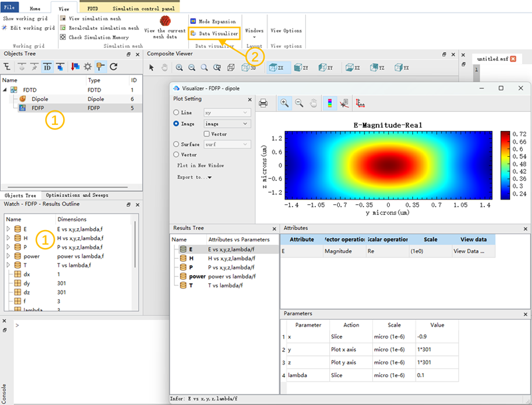Click the Data Visualizer button
The height and width of the screenshot is (405, 532).
click(x=213, y=33)
